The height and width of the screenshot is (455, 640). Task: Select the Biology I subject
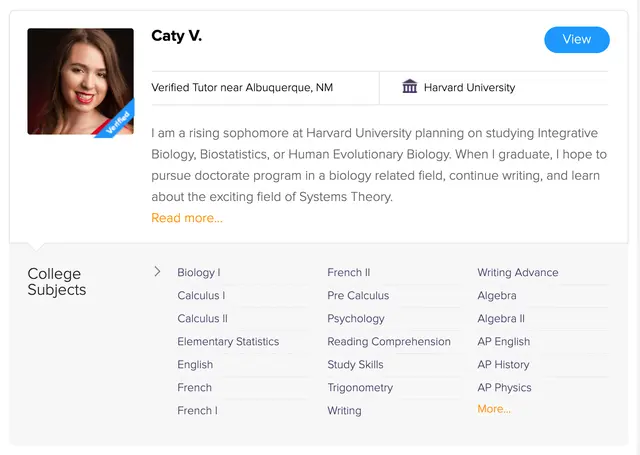click(199, 273)
